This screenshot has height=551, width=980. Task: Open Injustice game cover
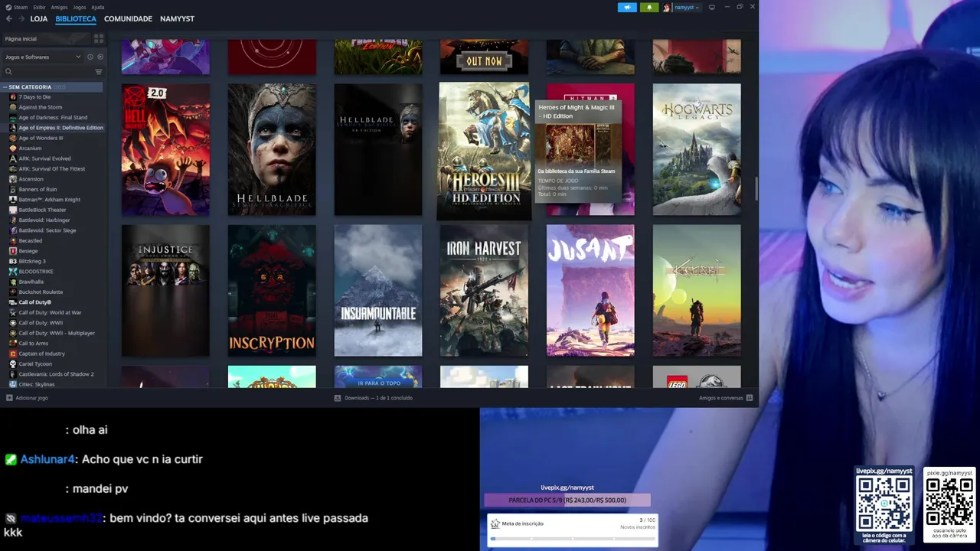165,290
